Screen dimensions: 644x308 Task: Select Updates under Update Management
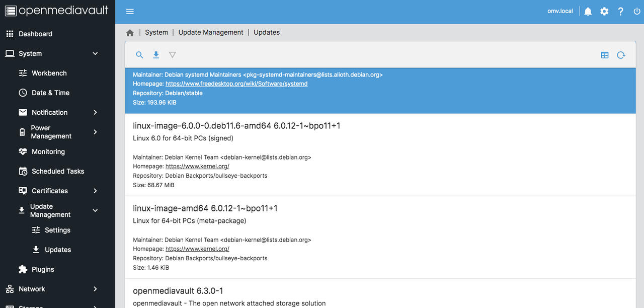click(57, 250)
